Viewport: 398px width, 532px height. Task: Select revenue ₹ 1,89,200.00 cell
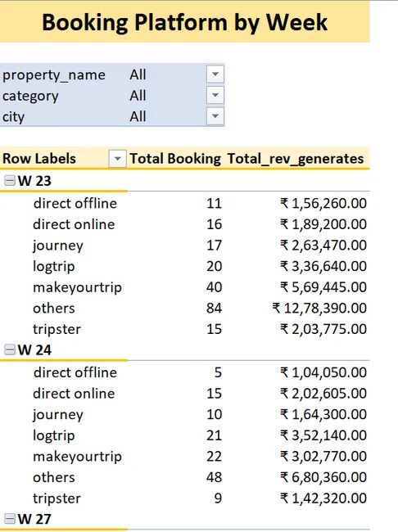pyautogui.click(x=323, y=224)
